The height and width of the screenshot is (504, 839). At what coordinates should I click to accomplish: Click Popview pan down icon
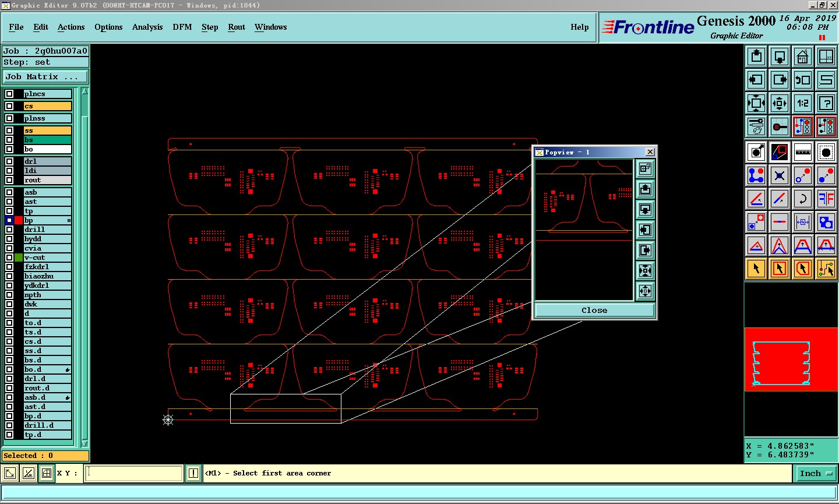coord(645,210)
